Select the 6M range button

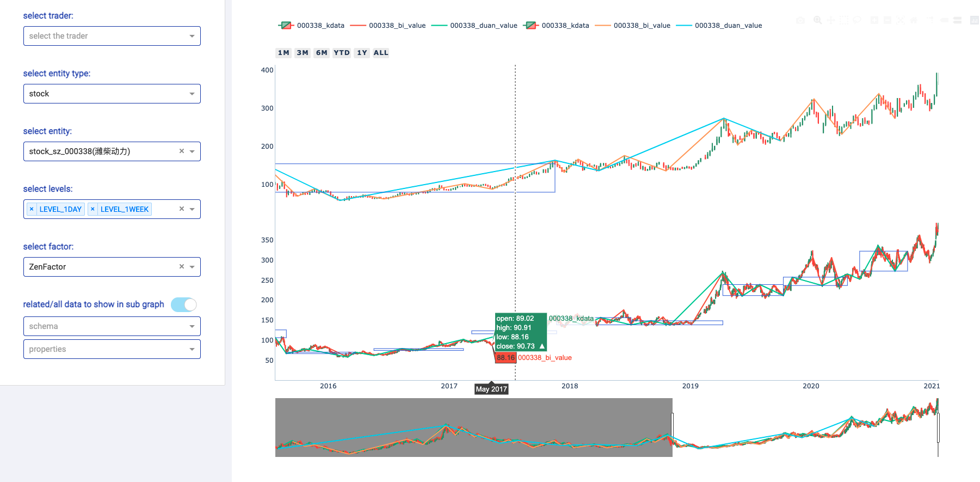tap(322, 53)
